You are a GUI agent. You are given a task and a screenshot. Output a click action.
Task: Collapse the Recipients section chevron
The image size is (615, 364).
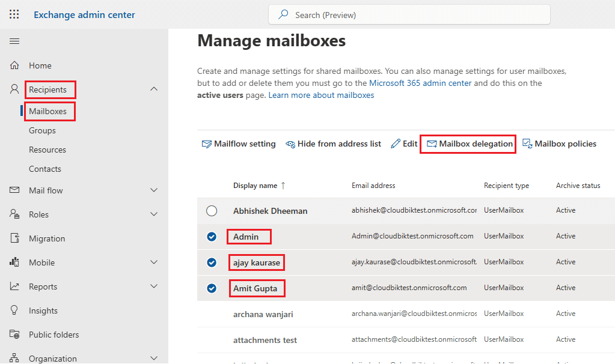pyautogui.click(x=154, y=89)
